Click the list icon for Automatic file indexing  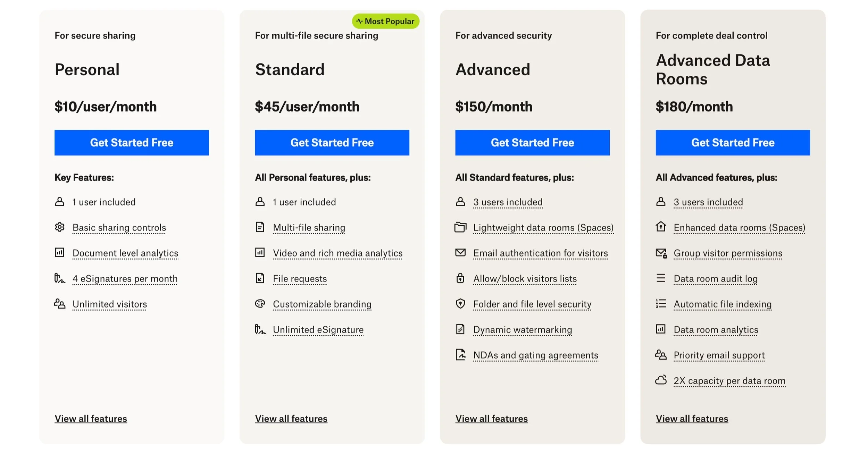click(661, 304)
